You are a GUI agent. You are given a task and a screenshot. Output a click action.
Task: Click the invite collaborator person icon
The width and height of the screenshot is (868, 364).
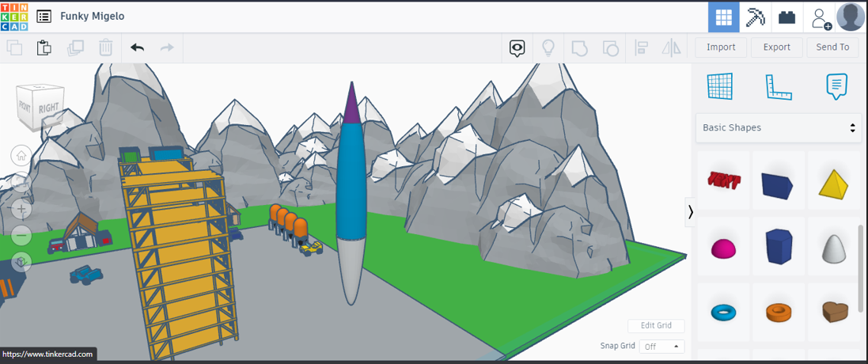(x=821, y=17)
